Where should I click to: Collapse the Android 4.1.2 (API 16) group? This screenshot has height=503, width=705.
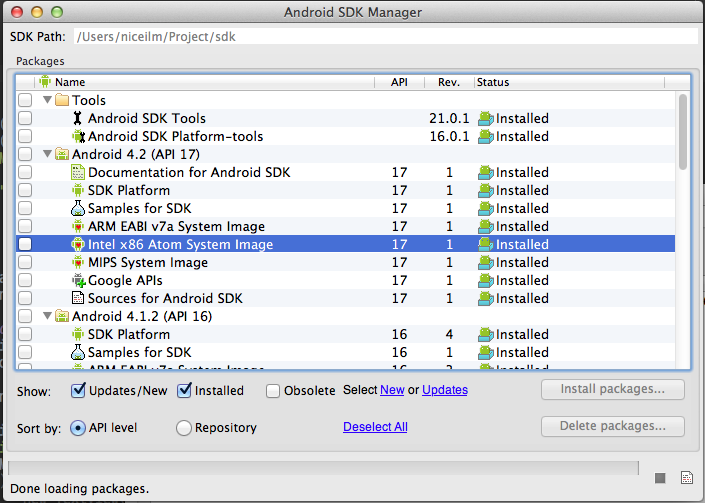pyautogui.click(x=47, y=316)
